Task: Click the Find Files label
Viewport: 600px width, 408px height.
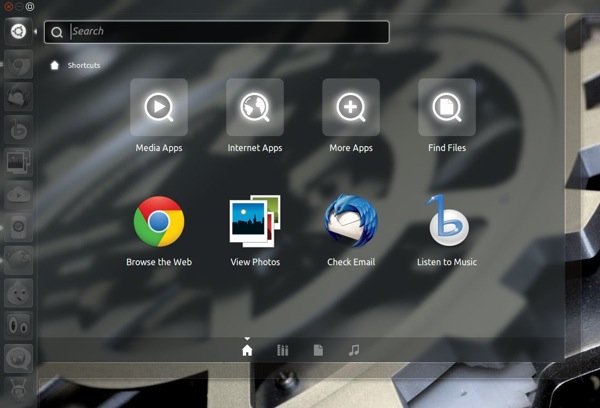Action: coord(447,148)
